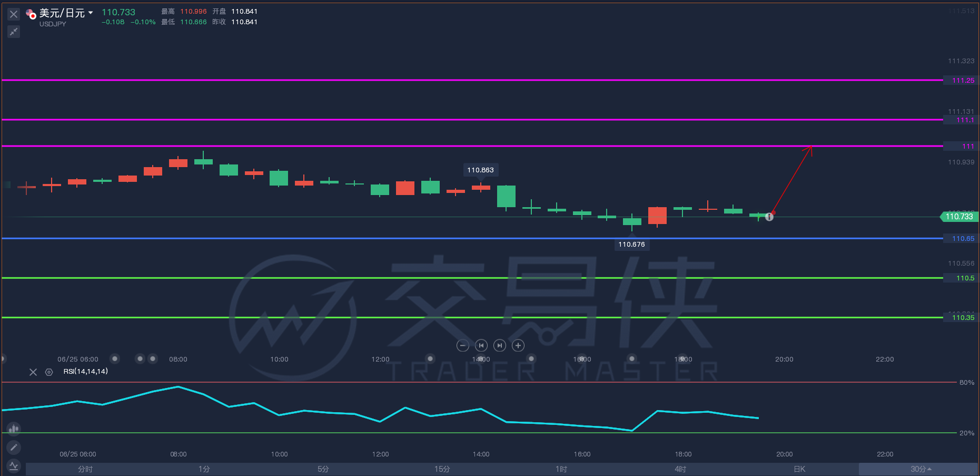Zoom in the chart with the plus button
The height and width of the screenshot is (476, 980).
[x=518, y=346]
